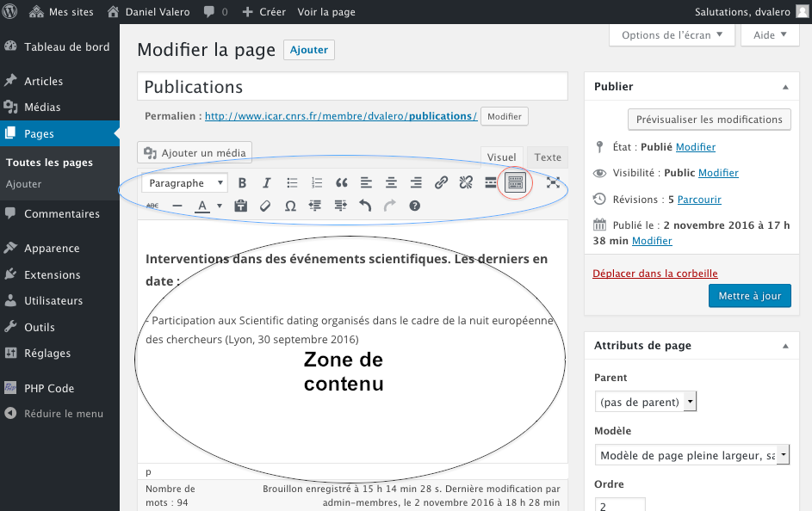Click the Mettre à jour button
This screenshot has width=812, height=511.
tap(748, 295)
